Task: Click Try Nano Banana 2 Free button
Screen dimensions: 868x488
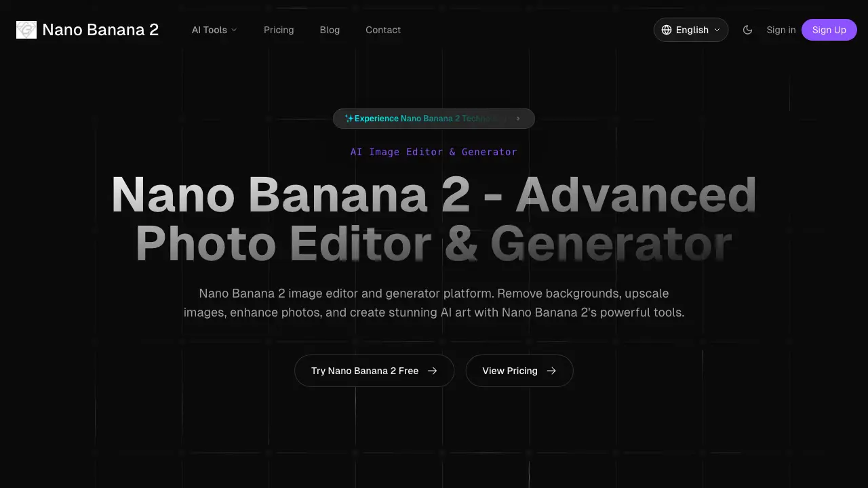Action: point(374,371)
